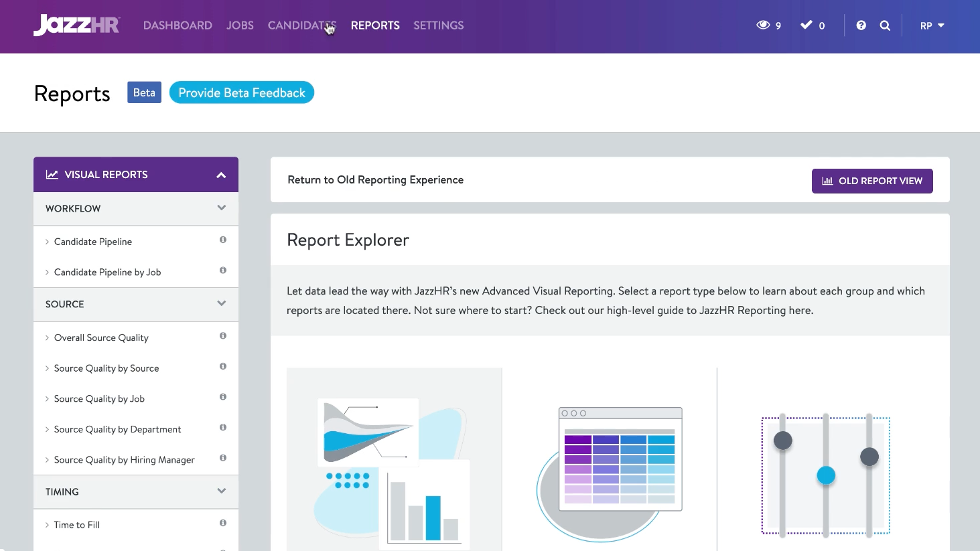Open the watched items eye icon
980x551 pixels.
click(x=763, y=25)
